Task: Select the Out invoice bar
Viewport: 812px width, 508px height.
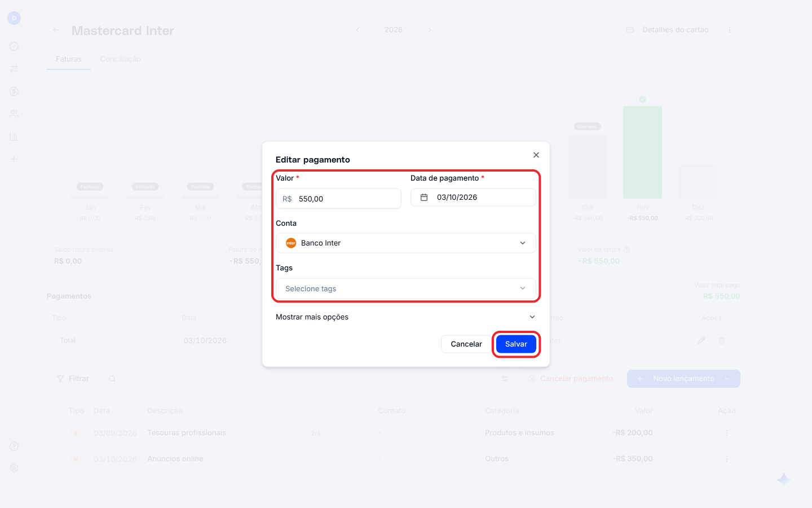Action: 588,167
